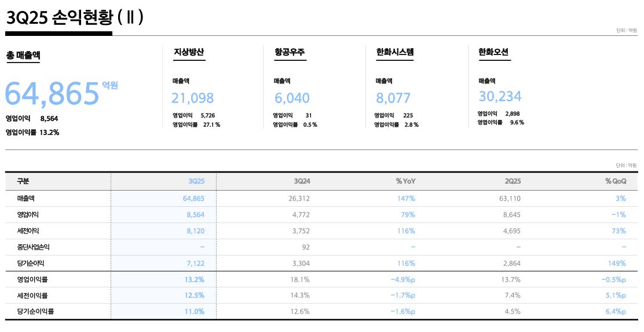Image resolution: width=644 pixels, height=332 pixels.
Task: Select 한화오션 margin value 9.6 %
Action: pyautogui.click(x=517, y=122)
